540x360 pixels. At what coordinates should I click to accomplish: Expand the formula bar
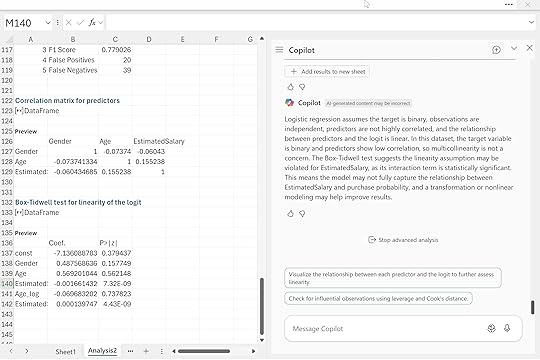click(531, 23)
